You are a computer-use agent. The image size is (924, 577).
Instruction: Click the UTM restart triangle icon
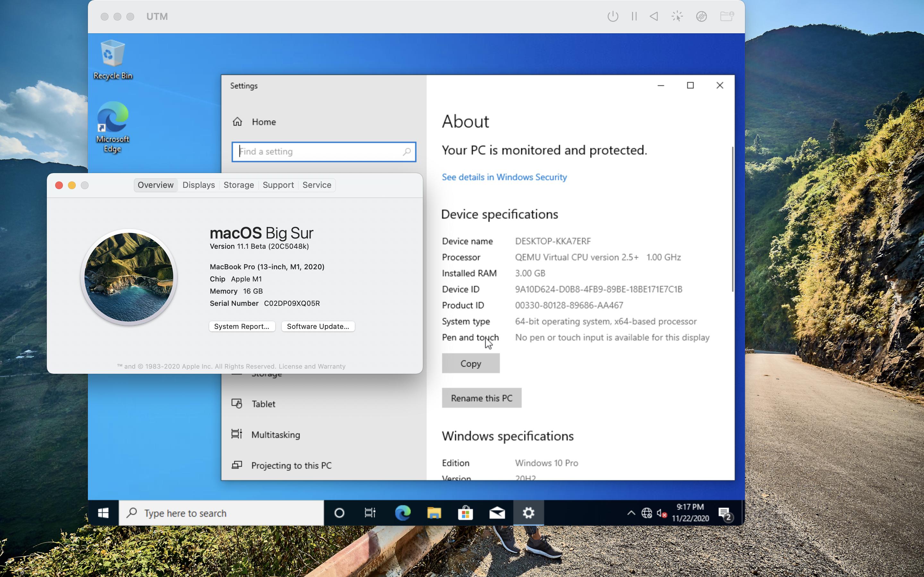(654, 16)
